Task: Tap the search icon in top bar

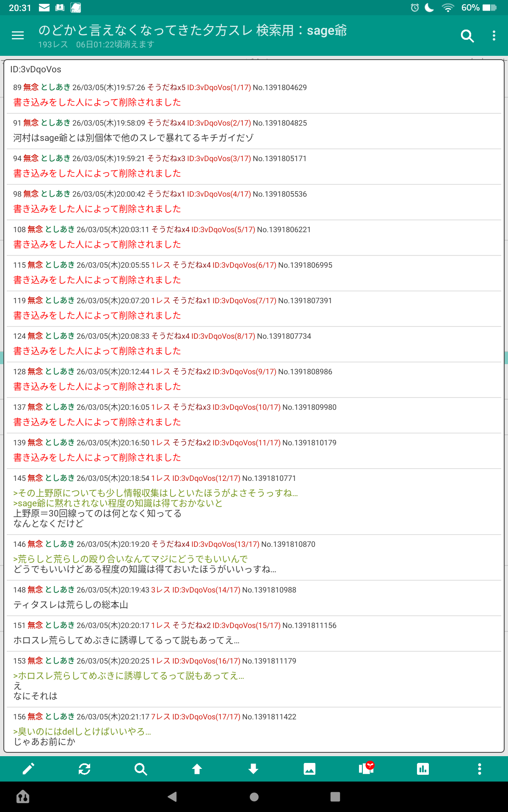Action: [x=467, y=36]
